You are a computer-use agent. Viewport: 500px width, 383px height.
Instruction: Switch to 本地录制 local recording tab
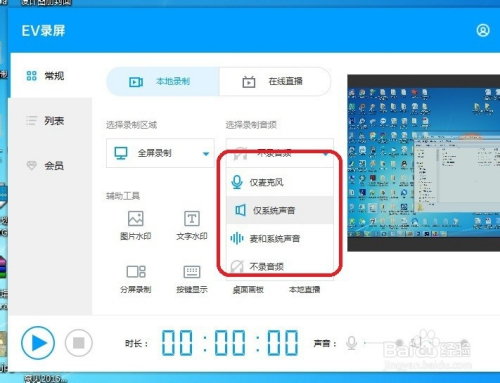[163, 81]
